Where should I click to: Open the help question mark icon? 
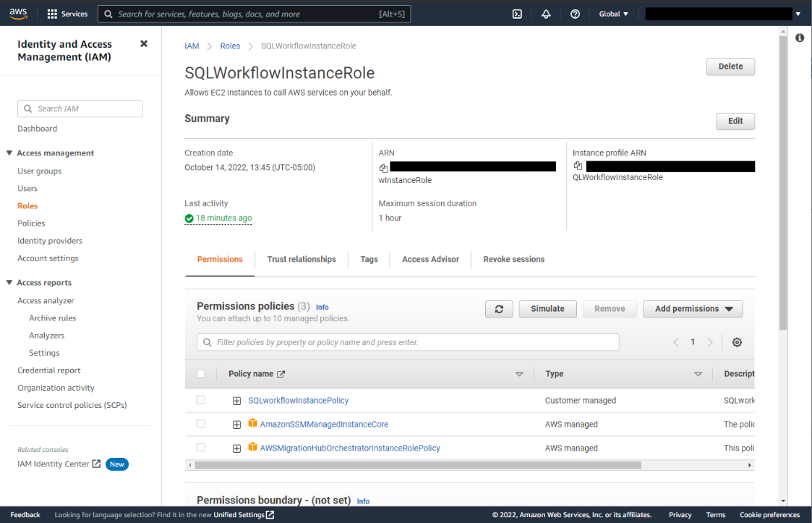point(575,14)
